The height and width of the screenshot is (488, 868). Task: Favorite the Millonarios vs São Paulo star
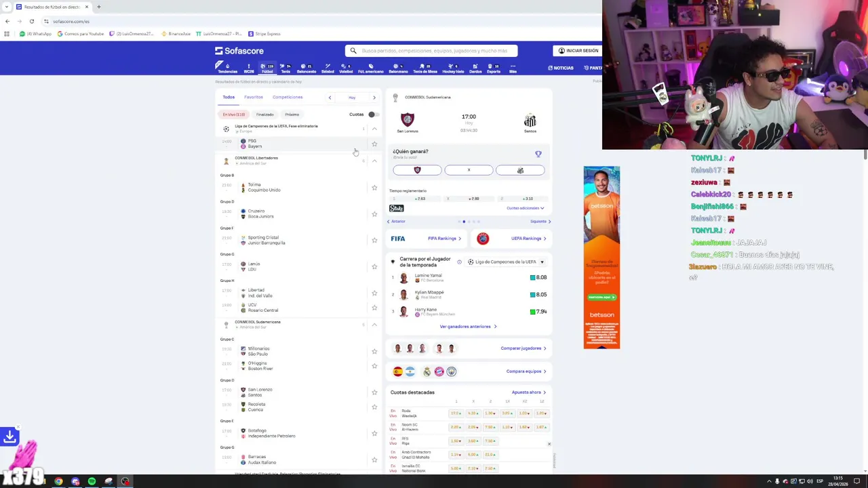(x=374, y=351)
